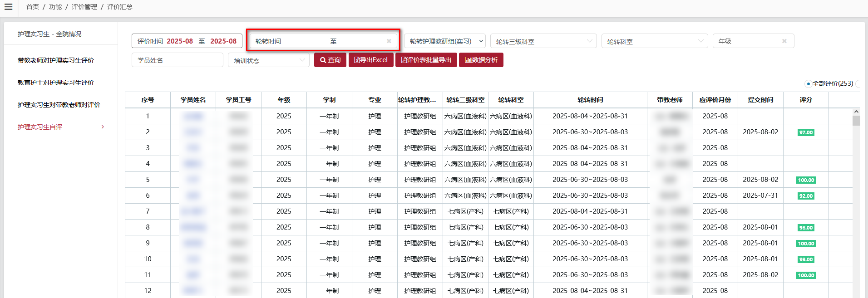Click the 97.00 score badge in row 2

pos(806,132)
